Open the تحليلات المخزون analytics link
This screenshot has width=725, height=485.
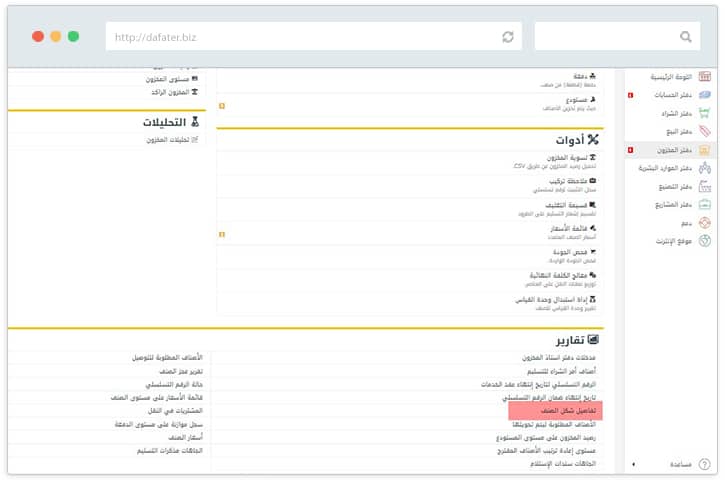click(168, 140)
